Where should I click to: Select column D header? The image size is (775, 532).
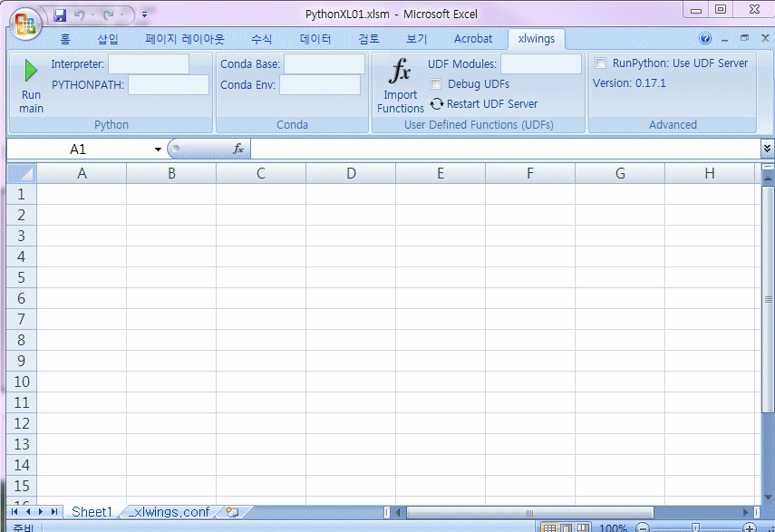pos(351,173)
